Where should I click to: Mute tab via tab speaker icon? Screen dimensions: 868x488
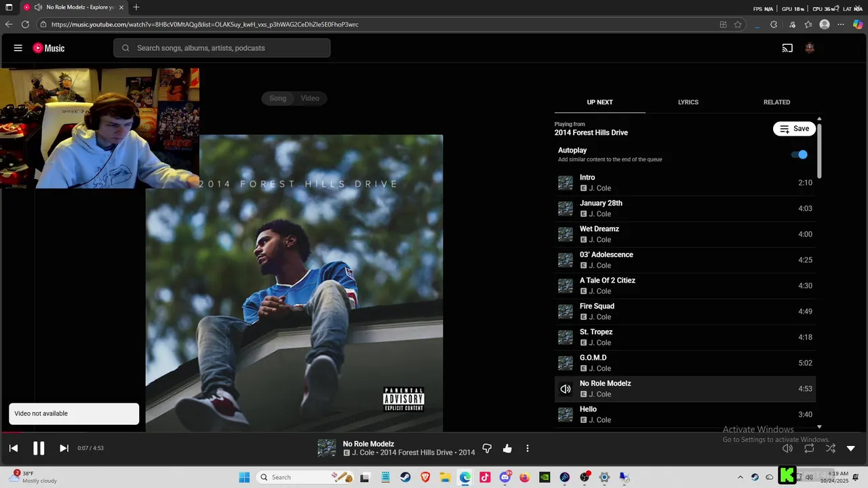(38, 7)
